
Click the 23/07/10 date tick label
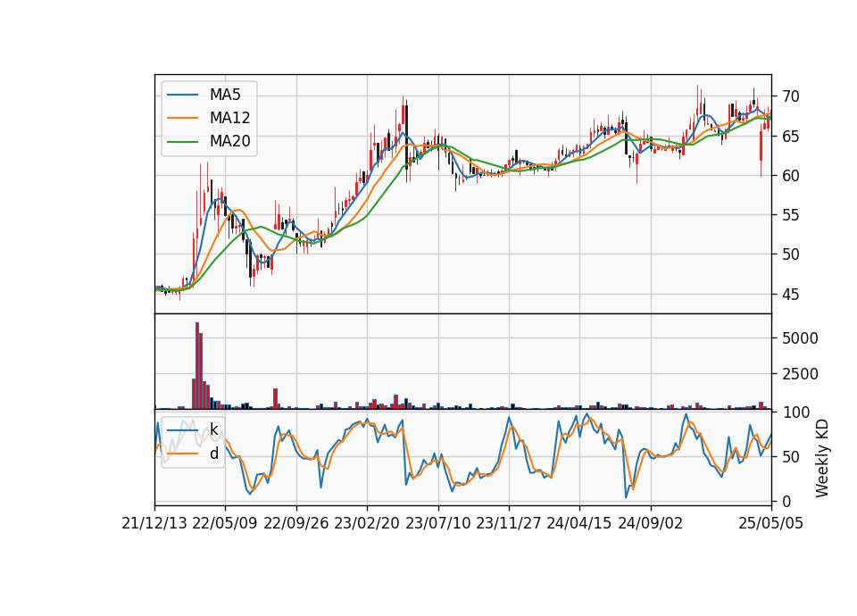pos(437,524)
